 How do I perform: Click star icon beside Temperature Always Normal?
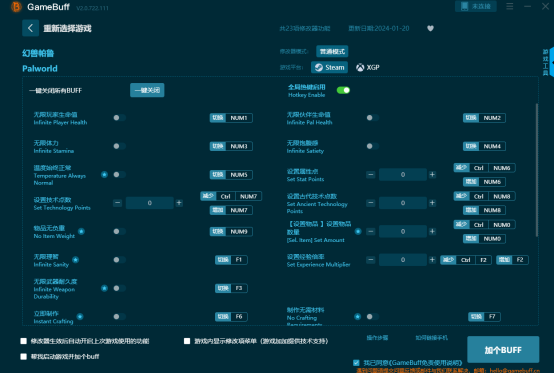(x=104, y=174)
